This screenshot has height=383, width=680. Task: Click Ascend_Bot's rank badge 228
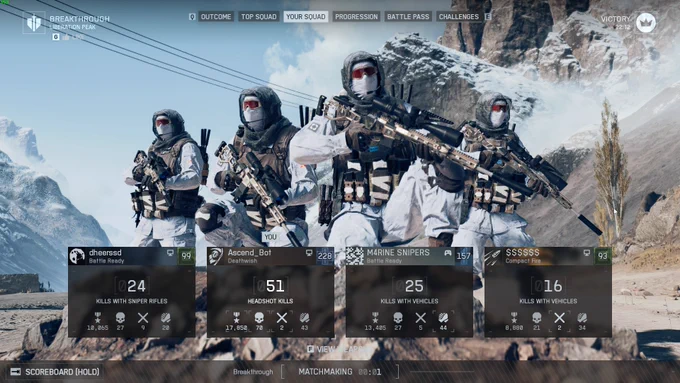coord(325,256)
